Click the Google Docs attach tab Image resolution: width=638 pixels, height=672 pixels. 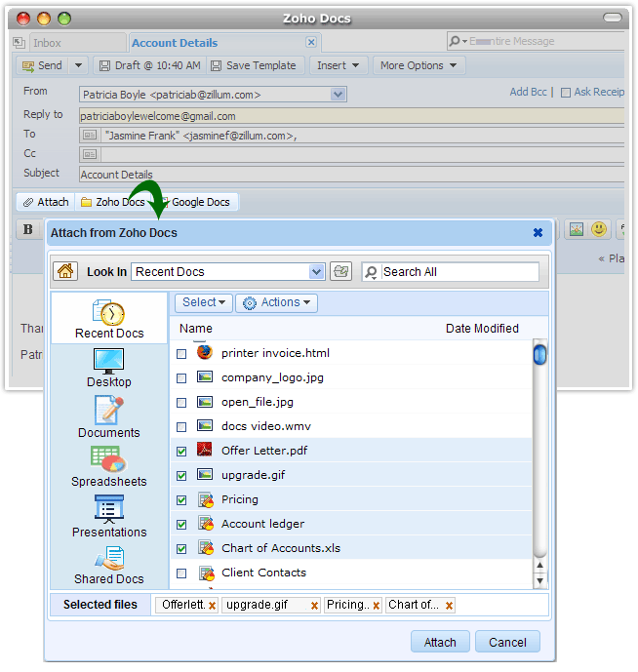coord(200,202)
